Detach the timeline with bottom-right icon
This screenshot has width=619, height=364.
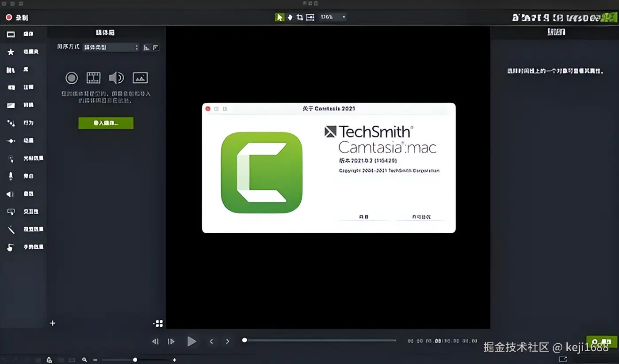[x=563, y=359]
